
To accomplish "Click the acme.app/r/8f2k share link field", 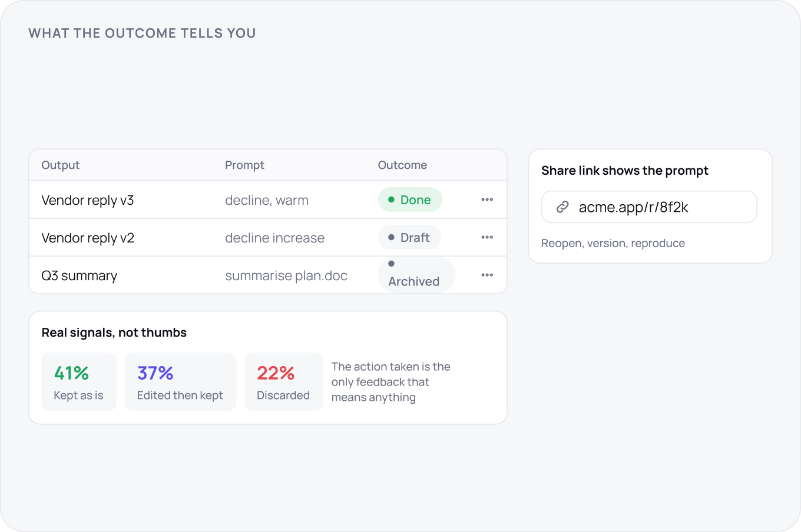I will (x=649, y=207).
